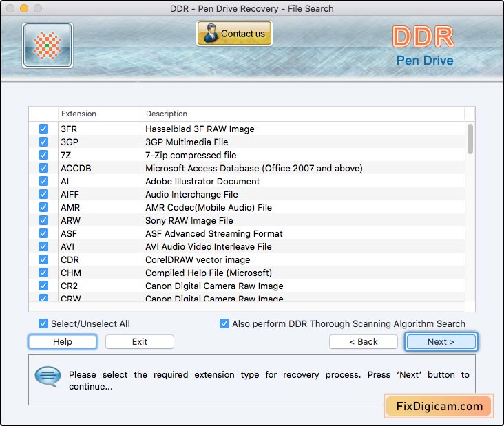Screen dimensions: 504x426
Task: Click the AIFF extension cell
Action: pos(70,194)
